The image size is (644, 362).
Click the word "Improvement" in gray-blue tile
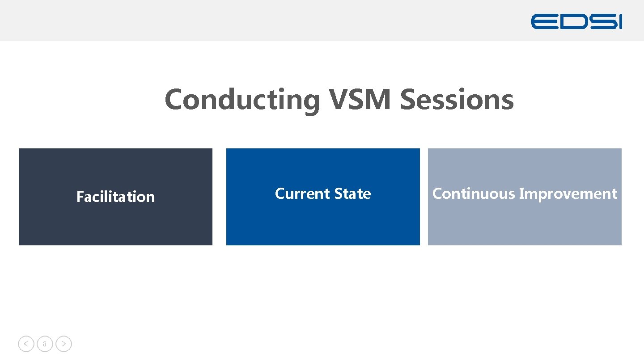tap(568, 194)
